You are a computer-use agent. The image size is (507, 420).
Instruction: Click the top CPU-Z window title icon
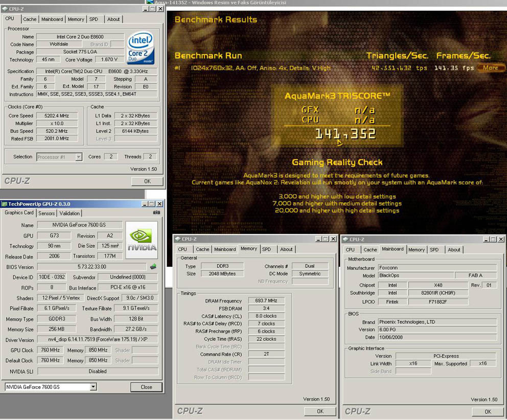5,9
